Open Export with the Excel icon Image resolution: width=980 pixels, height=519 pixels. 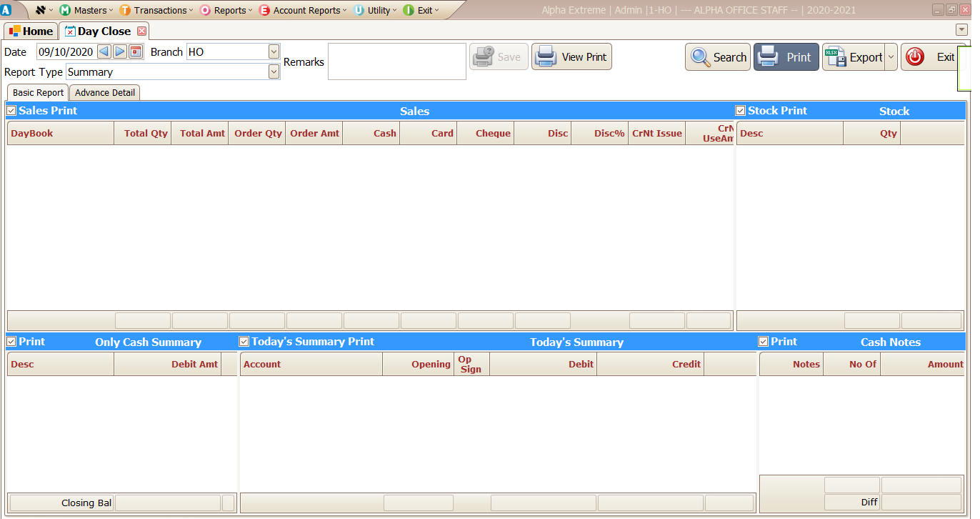coord(836,56)
